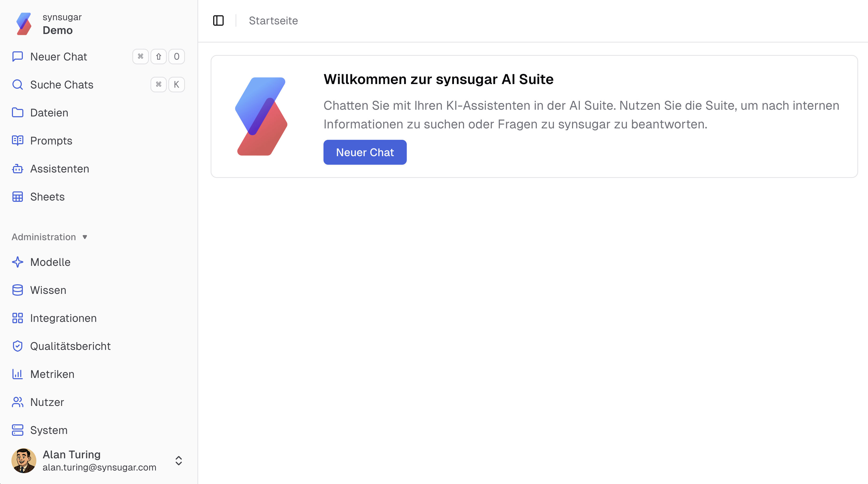This screenshot has height=484, width=868.
Task: Toggle the sidebar with the panel icon
Action: tap(218, 20)
